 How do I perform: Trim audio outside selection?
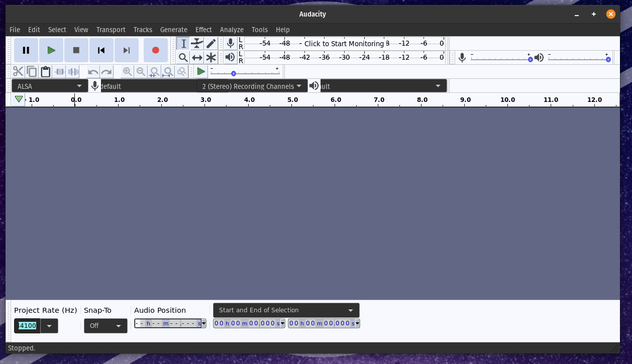pyautogui.click(x=59, y=71)
